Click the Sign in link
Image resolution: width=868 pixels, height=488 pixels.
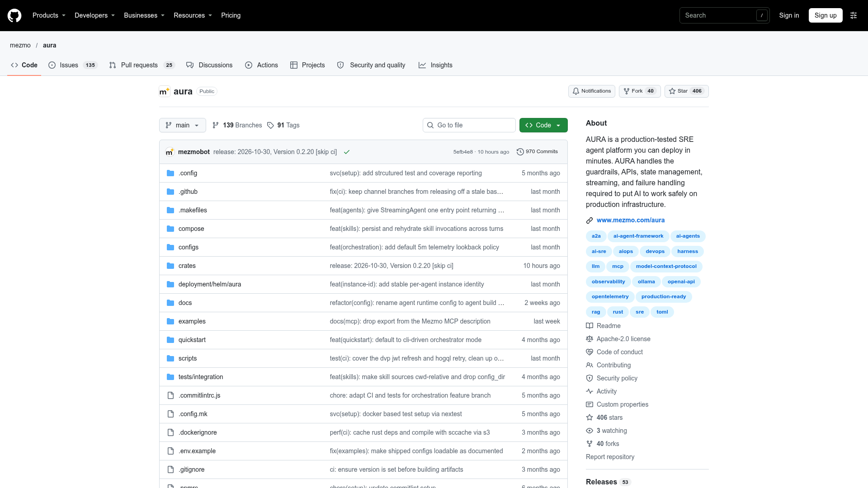point(789,15)
